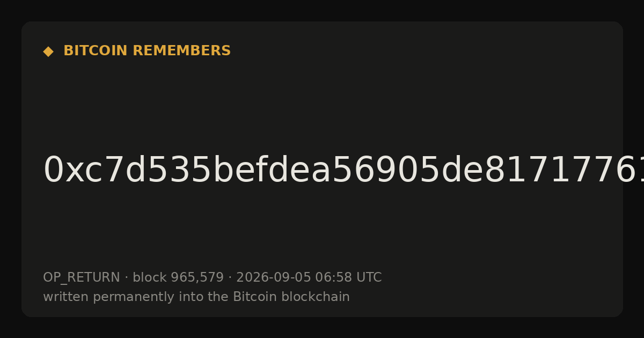
Task: Click the word BITCOIN in the title
Action: tap(96, 51)
